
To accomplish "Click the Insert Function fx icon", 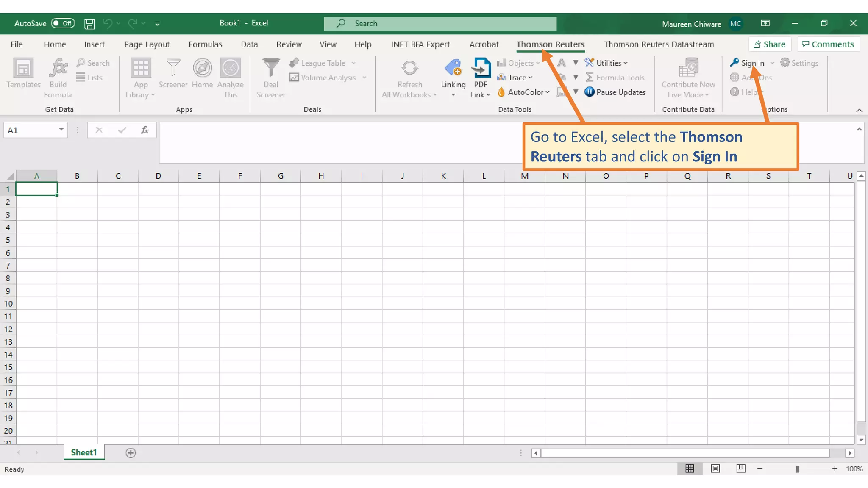I will click(x=145, y=130).
